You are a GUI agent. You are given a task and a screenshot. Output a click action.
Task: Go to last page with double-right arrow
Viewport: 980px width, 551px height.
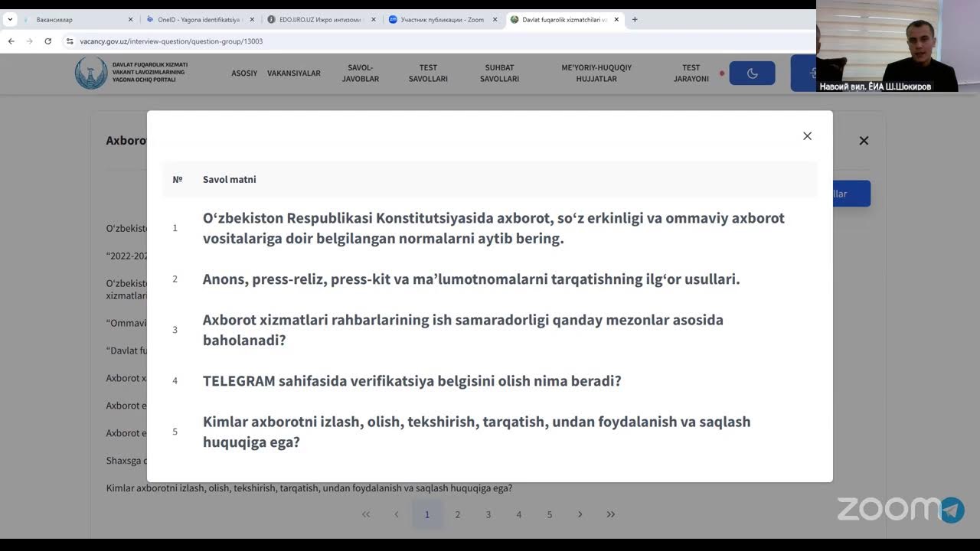tap(611, 514)
